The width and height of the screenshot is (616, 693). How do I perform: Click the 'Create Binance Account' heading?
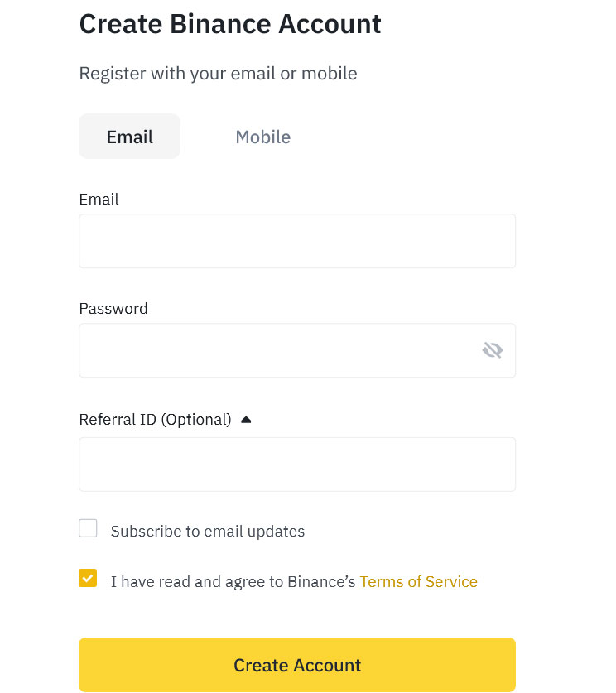click(230, 24)
